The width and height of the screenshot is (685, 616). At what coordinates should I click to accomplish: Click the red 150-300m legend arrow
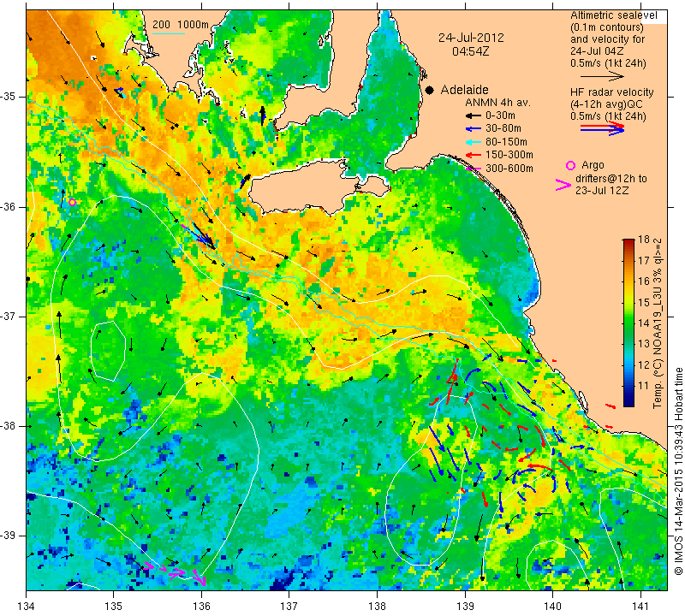pyautogui.click(x=473, y=155)
